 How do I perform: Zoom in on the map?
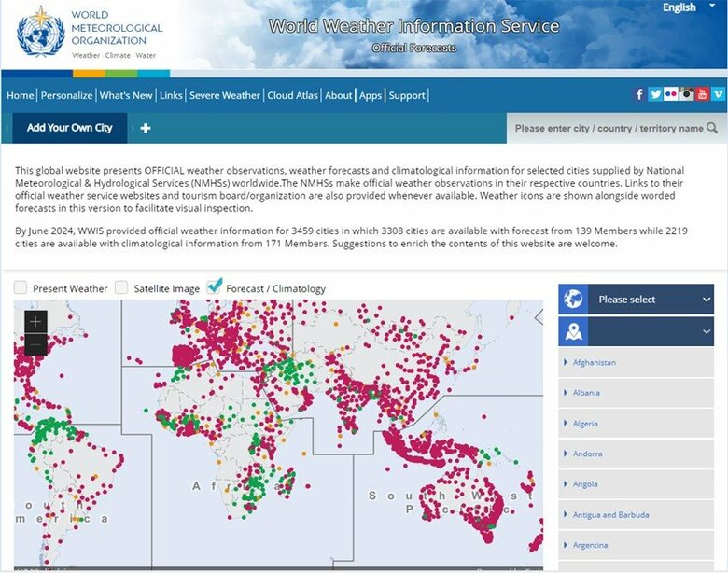pos(35,321)
